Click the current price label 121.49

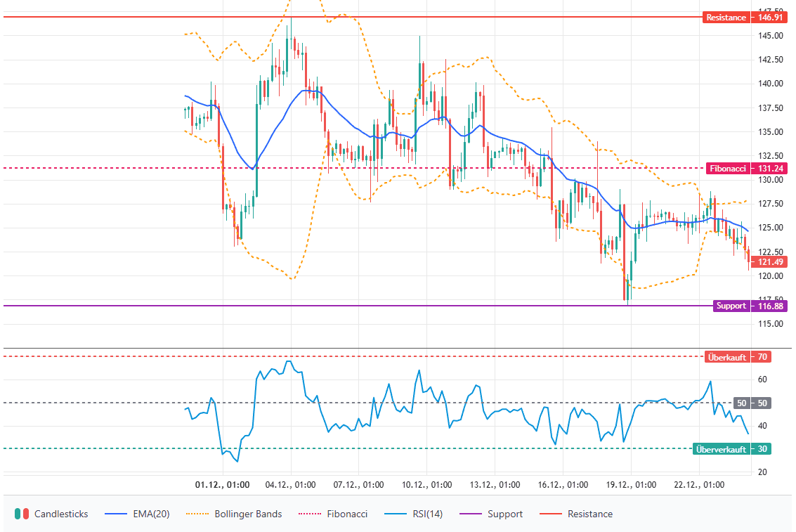769,261
